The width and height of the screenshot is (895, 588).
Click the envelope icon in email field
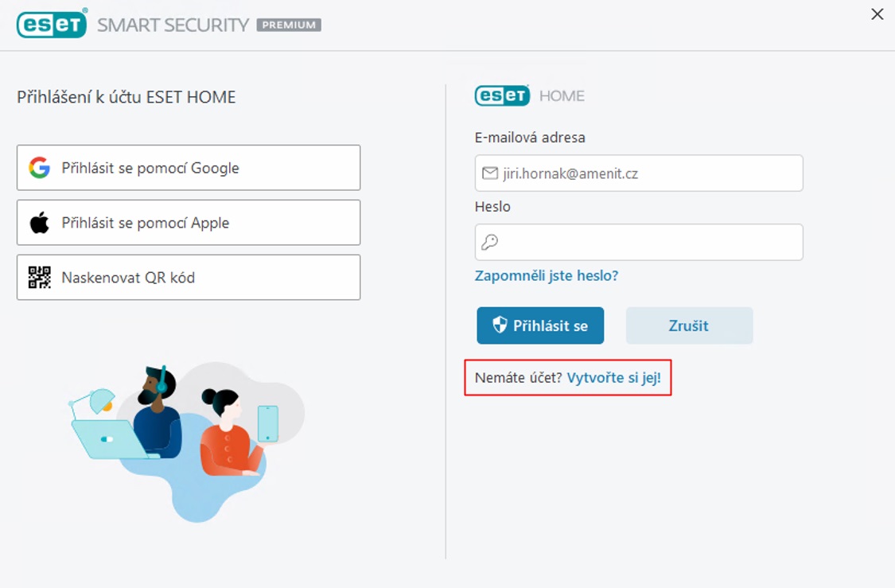coord(490,173)
